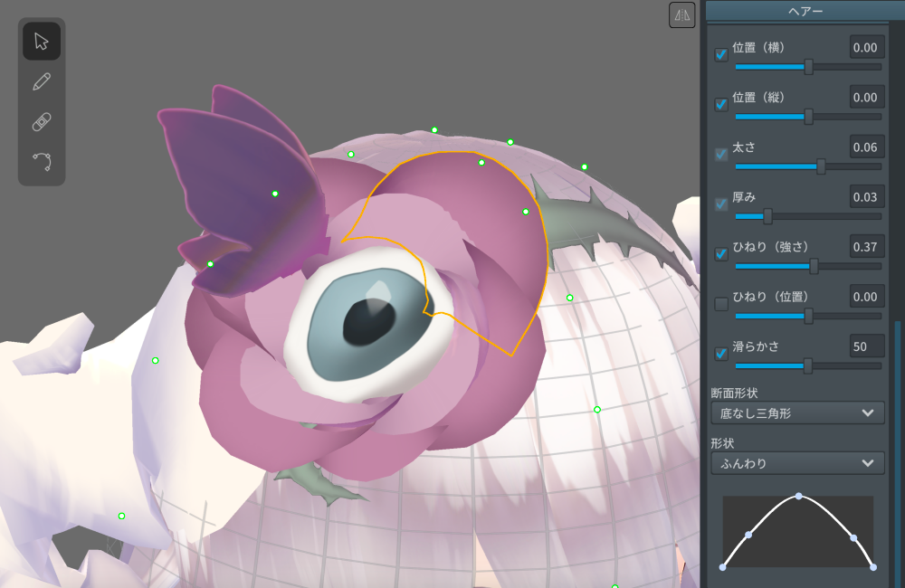
Task: Uncheck the 滑らかさ checkbox
Action: point(721,354)
